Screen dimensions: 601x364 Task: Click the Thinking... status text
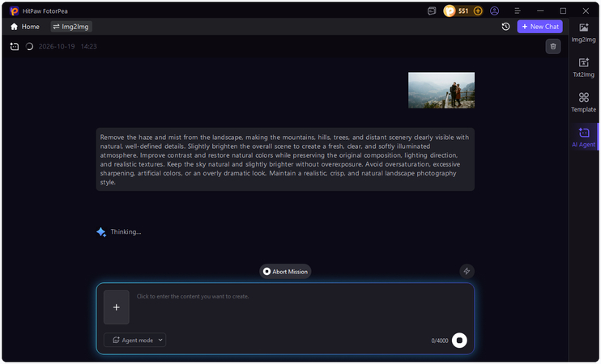click(x=126, y=231)
